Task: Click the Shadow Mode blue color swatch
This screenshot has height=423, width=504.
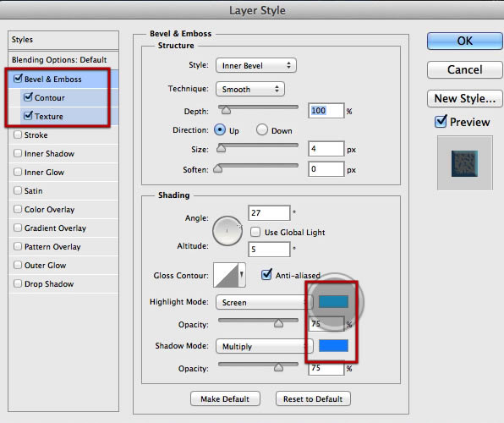Action: click(333, 345)
